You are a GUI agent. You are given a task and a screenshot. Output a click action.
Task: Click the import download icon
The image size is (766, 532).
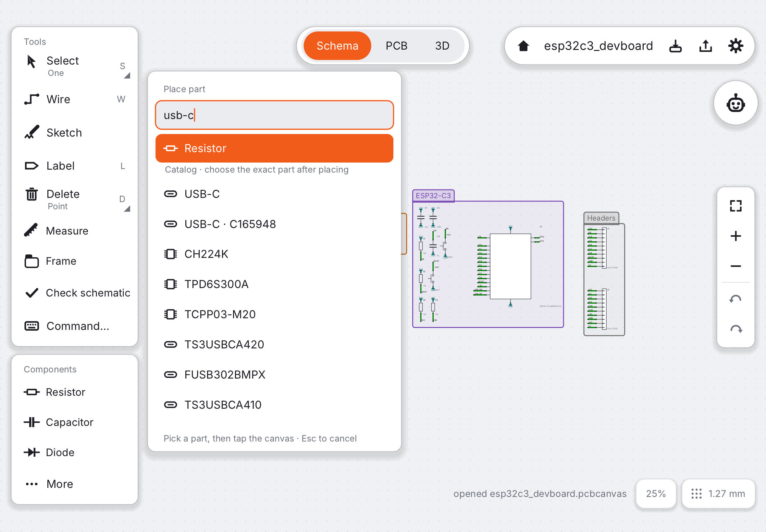click(x=676, y=46)
